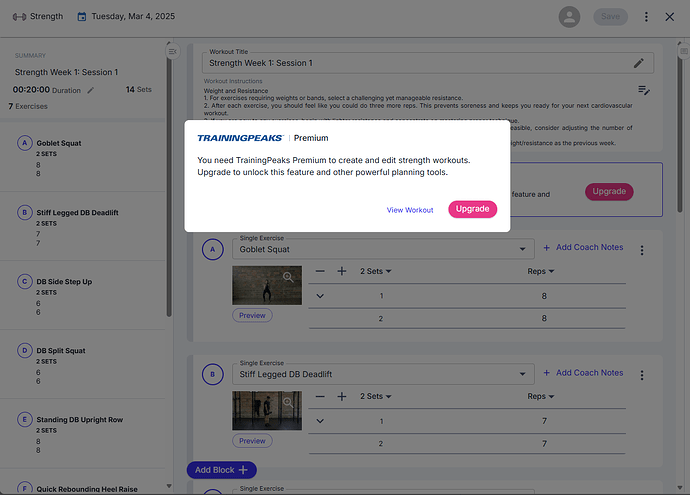Viewport: 690px width, 495px height.
Task: Click the 00:20:00 duration value
Action: click(31, 90)
